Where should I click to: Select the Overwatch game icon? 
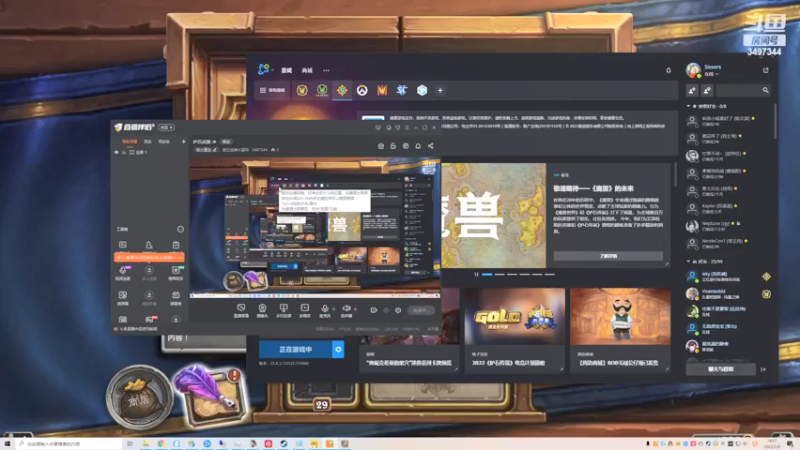point(362,90)
